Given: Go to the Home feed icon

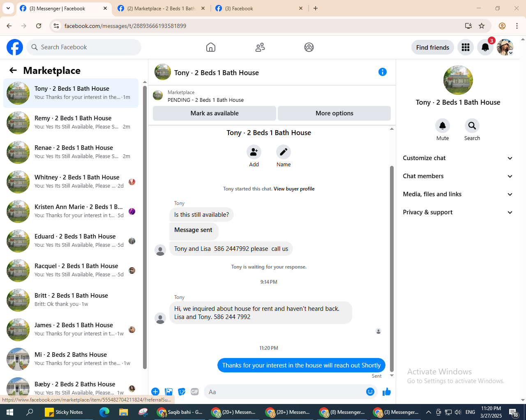Looking at the screenshot, I should point(211,47).
